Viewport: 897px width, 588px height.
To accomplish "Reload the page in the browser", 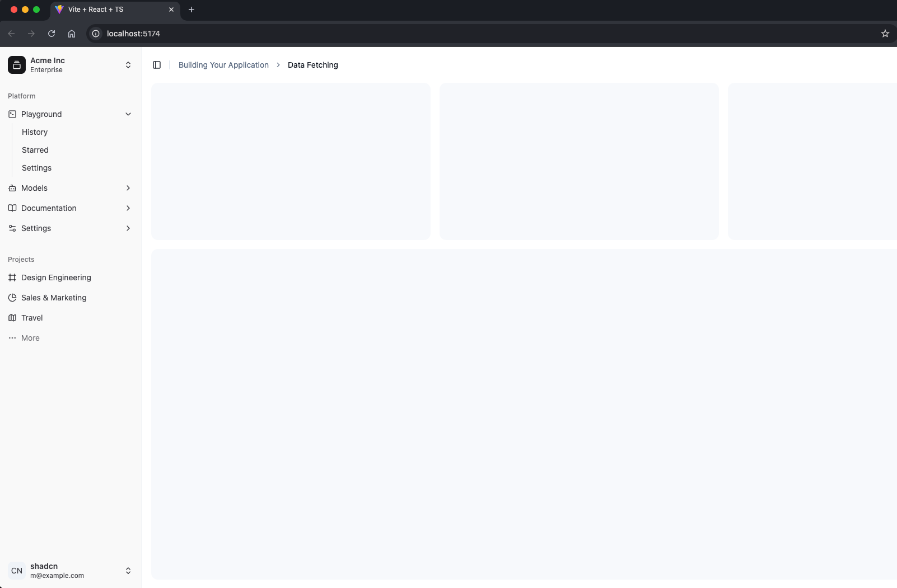I will (x=52, y=34).
